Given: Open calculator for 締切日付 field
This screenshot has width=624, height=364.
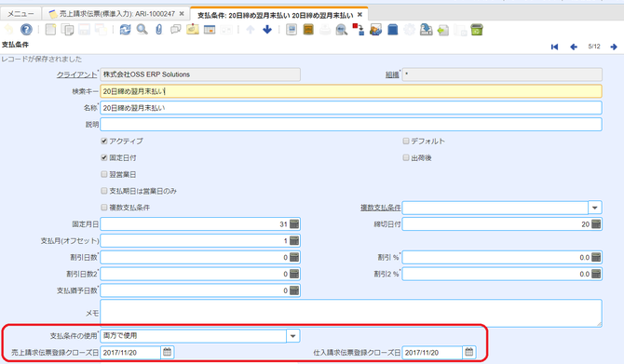Looking at the screenshot, I should tap(596, 224).
